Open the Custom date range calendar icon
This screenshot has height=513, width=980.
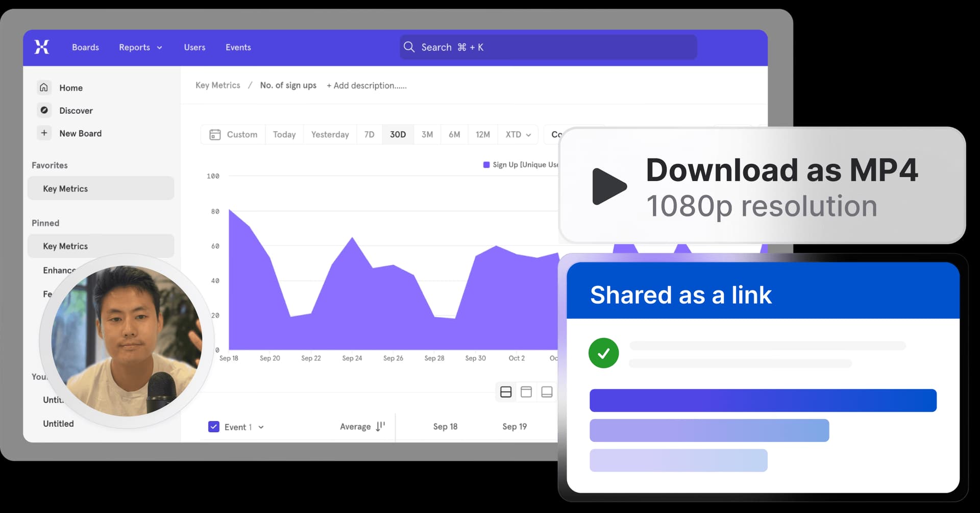(x=215, y=134)
